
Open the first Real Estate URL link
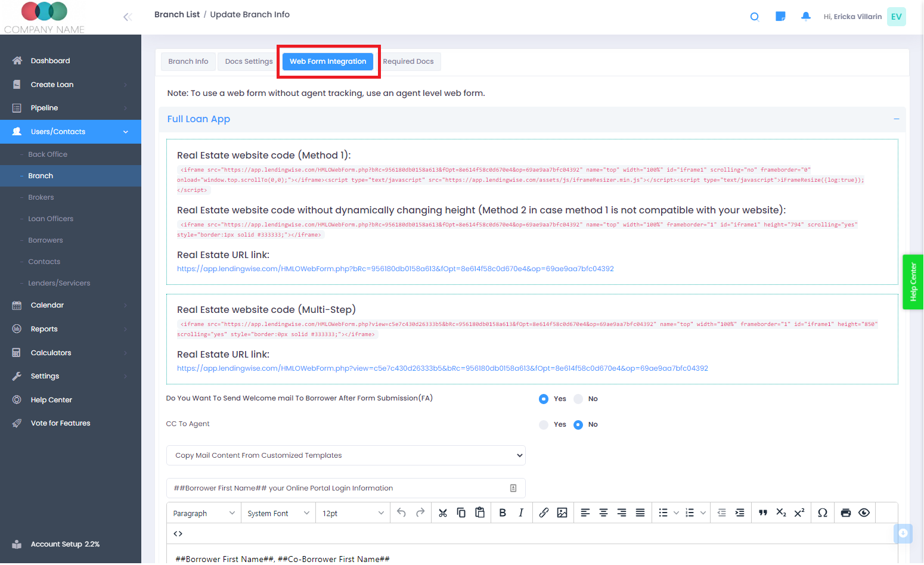395,269
